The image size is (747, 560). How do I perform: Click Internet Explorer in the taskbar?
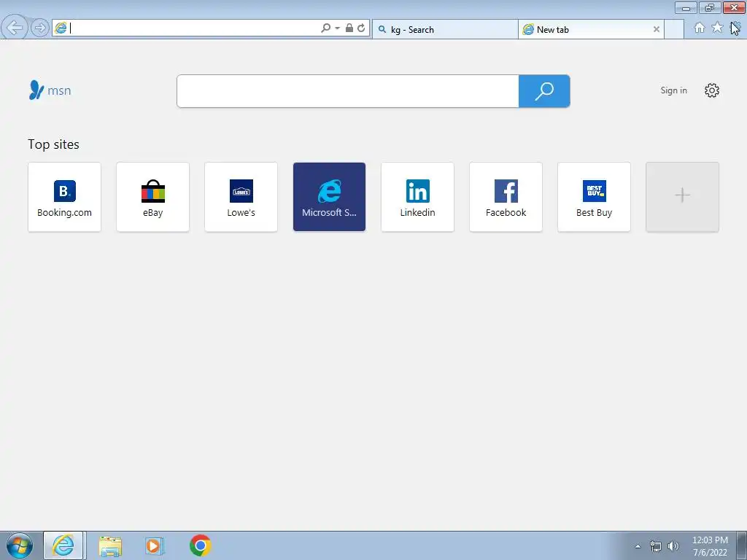pos(63,545)
